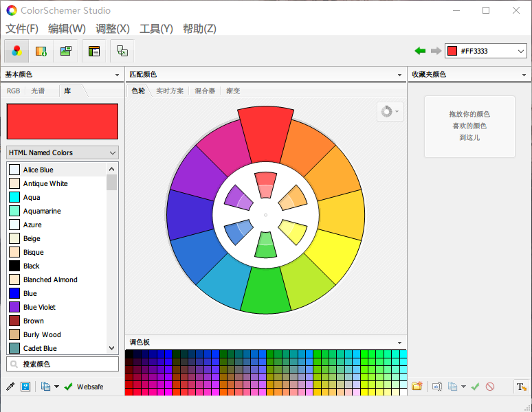This screenshot has height=412, width=532.
Task: Select Black in the color list
Action: pos(56,266)
